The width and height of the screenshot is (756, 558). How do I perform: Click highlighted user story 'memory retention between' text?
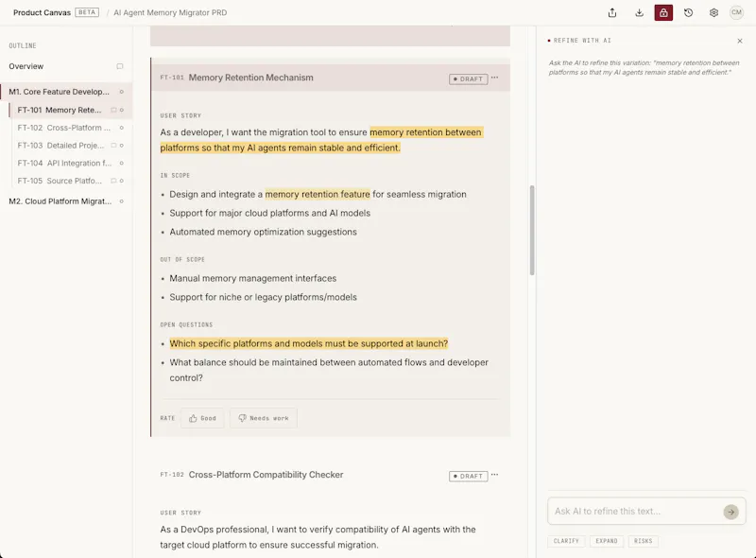point(425,132)
